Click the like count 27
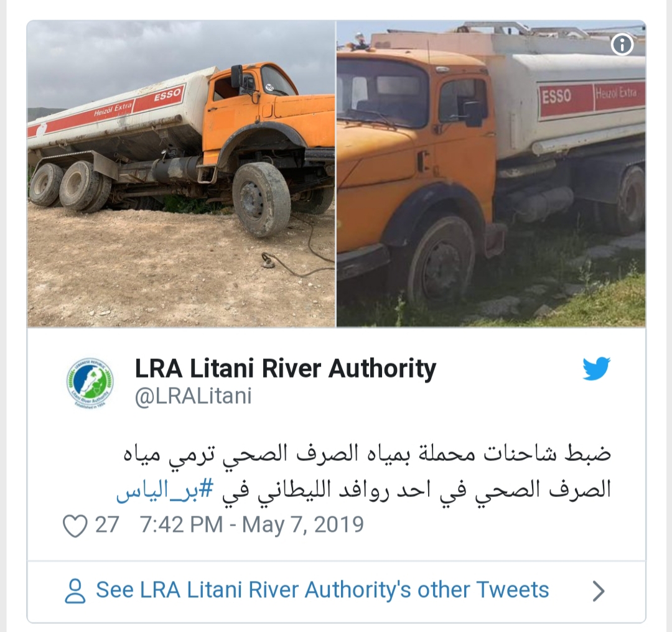The width and height of the screenshot is (672, 632). 107,525
